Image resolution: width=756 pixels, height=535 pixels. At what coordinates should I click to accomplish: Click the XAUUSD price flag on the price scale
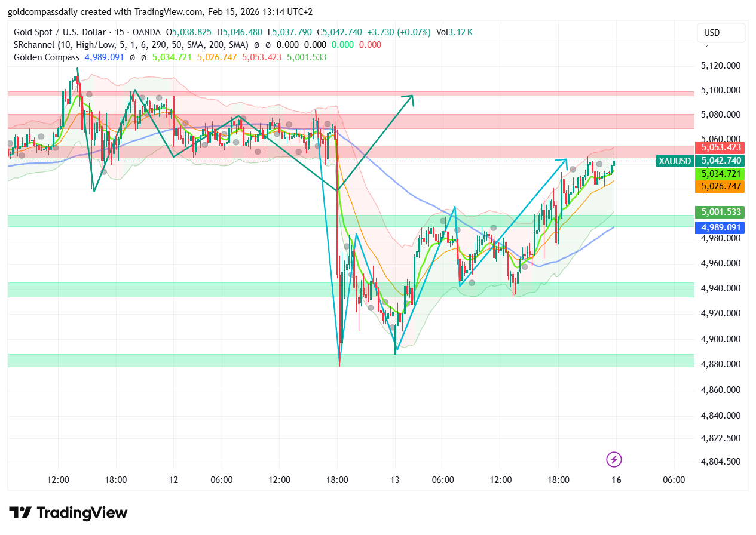tap(674, 161)
